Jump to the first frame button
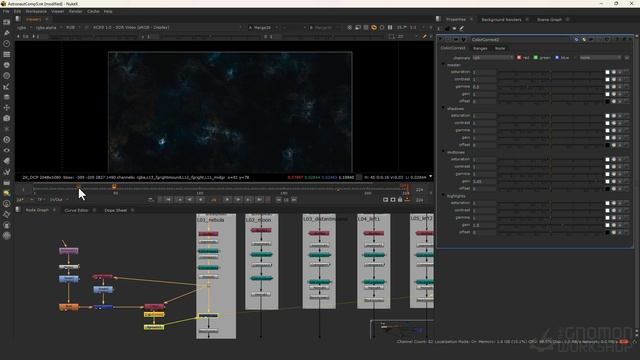The width and height of the screenshot is (640, 360). coord(168,200)
